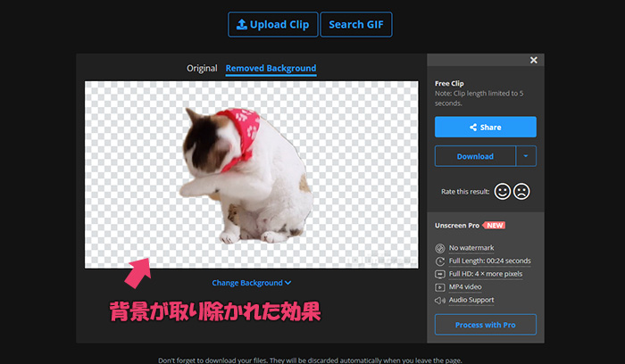Image resolution: width=625 pixels, height=364 pixels.
Task: Click the Free Clip heading
Action: point(449,83)
